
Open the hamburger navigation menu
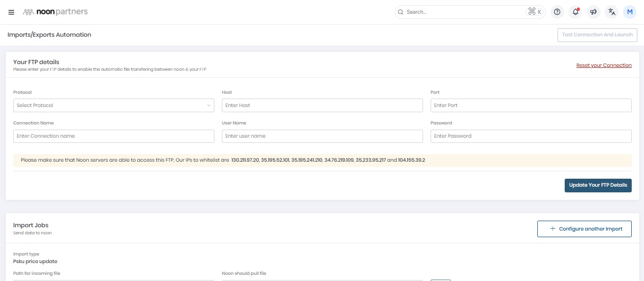(x=11, y=12)
